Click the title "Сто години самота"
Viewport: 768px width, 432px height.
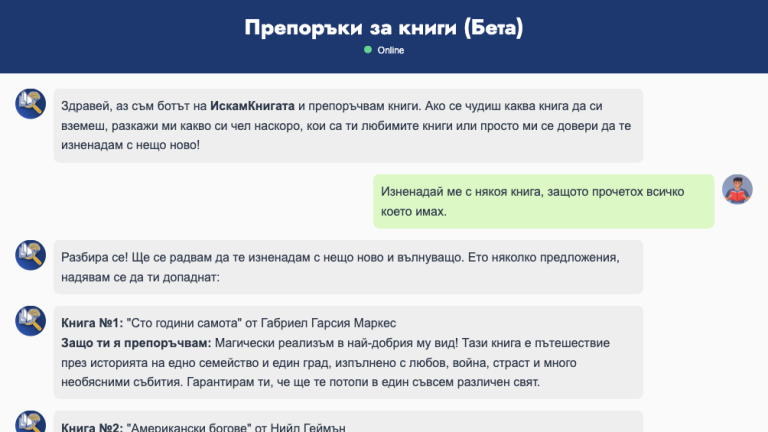tap(184, 323)
